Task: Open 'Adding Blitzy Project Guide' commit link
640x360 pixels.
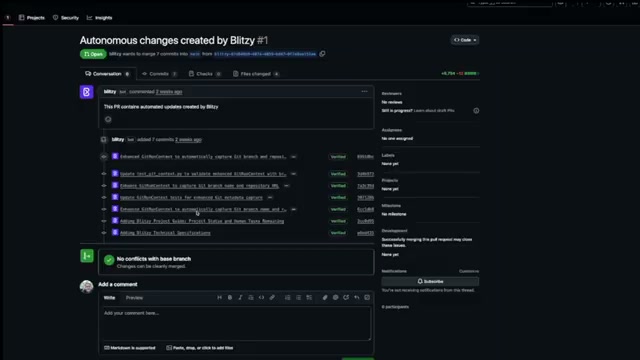Action: pos(202,221)
